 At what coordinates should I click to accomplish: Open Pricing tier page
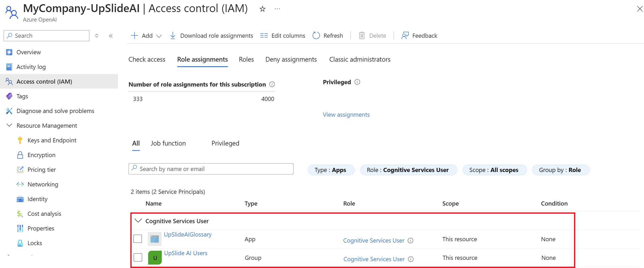pos(42,170)
